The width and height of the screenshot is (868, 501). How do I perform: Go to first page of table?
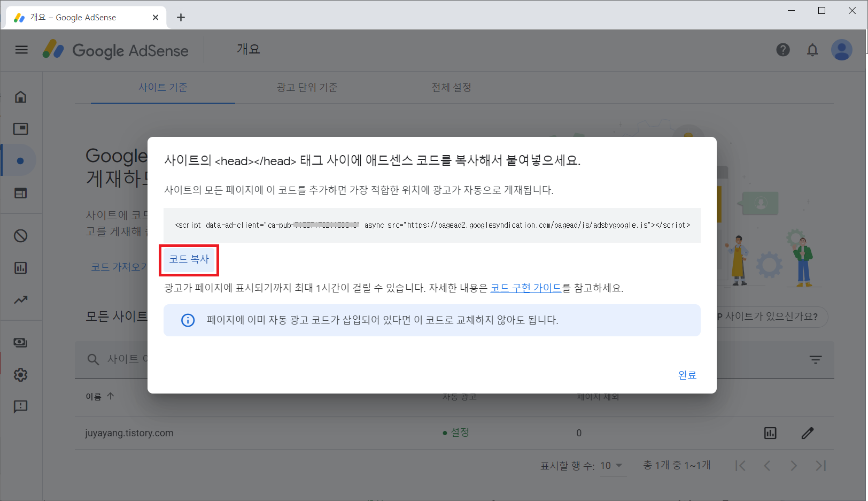(x=740, y=466)
